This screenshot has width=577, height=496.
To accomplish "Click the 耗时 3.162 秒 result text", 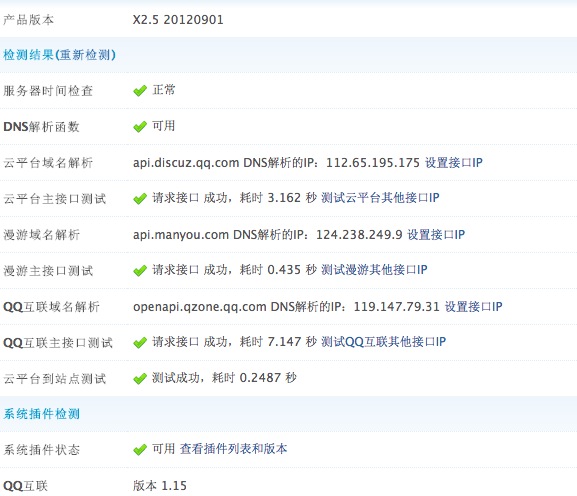I will pos(278,198).
